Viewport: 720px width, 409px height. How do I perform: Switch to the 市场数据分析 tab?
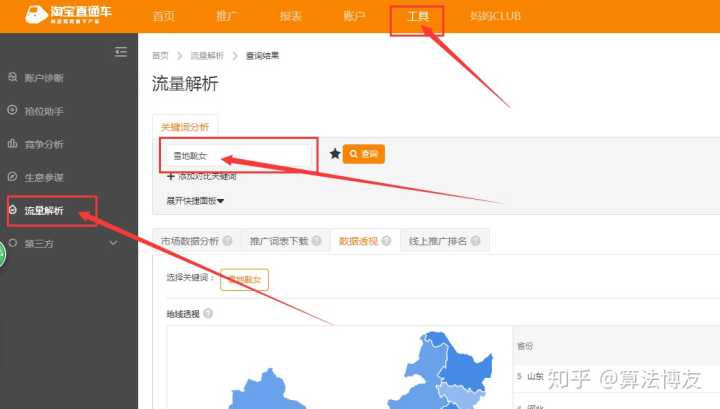click(x=197, y=241)
